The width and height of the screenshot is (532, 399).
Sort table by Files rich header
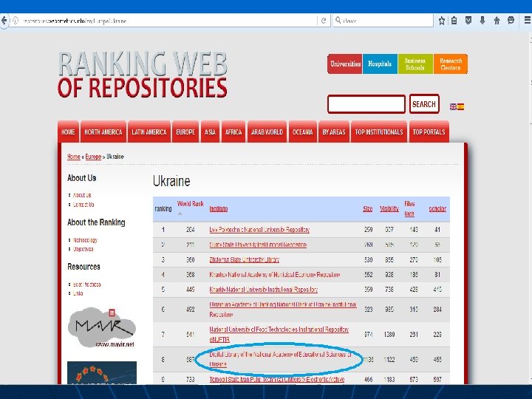click(x=409, y=208)
